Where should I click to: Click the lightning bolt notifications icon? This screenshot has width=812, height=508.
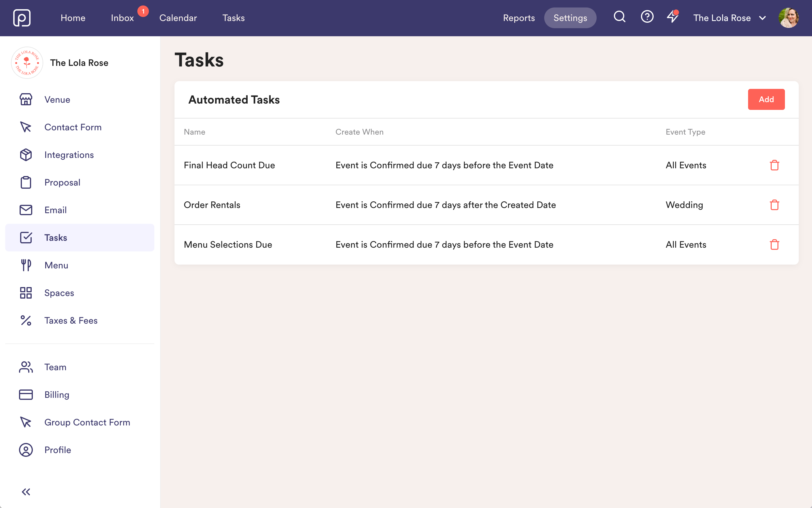point(672,17)
